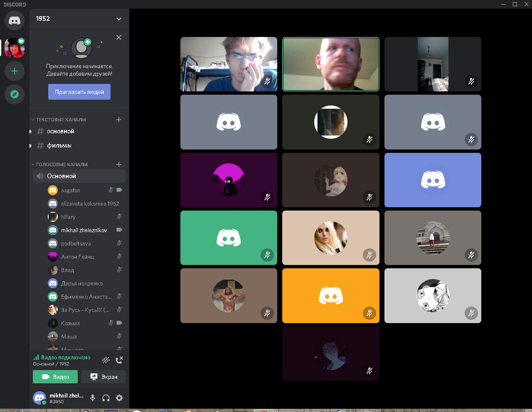Image resolution: width=532 pixels, height=412 pixels.
Task: Select user elizaveta kokoreva 1952
Action: coord(85,204)
